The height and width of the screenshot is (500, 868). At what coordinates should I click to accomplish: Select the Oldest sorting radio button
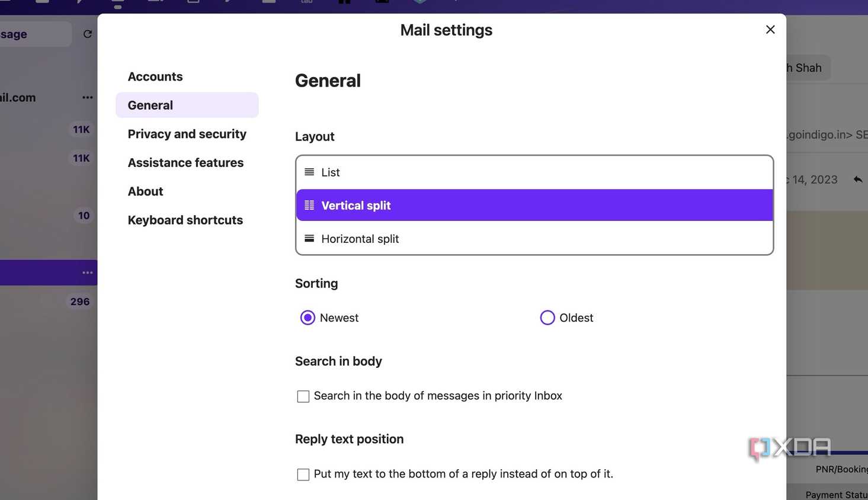coord(547,318)
